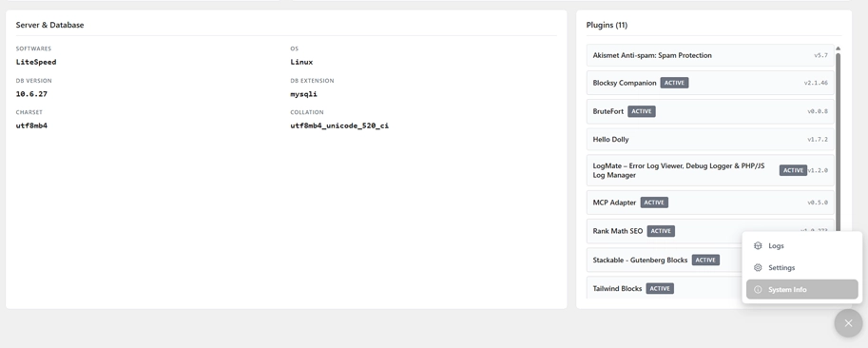Click the MCP Adapter plugin name

pyautogui.click(x=614, y=203)
